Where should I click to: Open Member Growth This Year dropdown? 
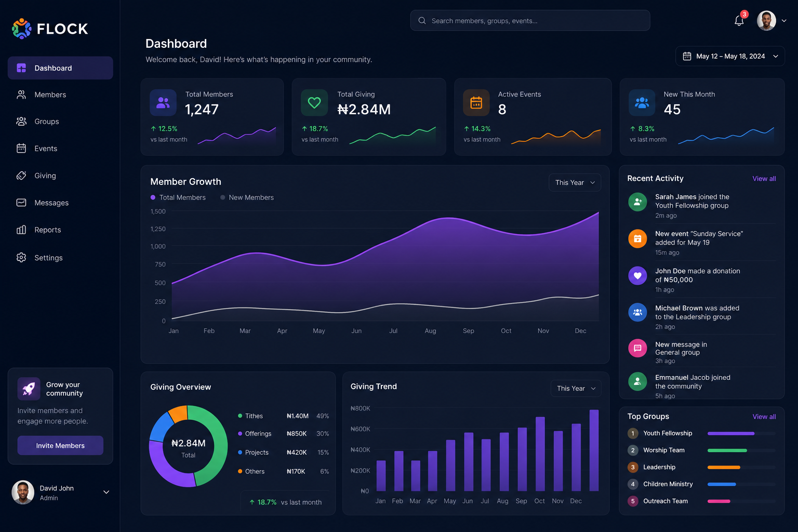coord(575,182)
